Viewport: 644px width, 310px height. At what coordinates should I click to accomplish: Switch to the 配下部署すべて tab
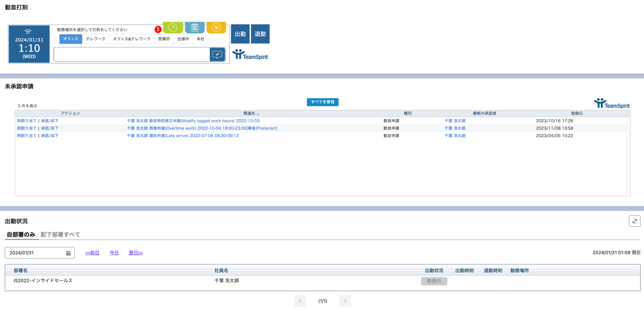[60, 234]
